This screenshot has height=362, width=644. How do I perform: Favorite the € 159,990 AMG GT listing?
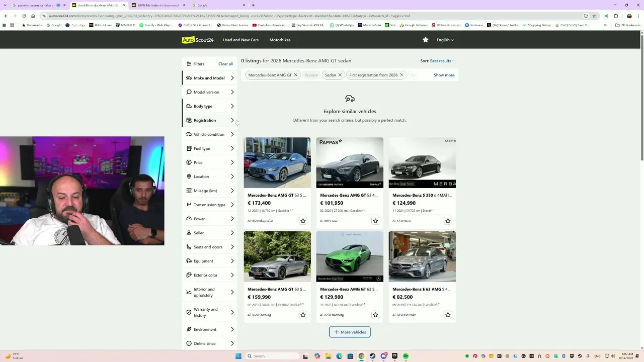pos(303,315)
